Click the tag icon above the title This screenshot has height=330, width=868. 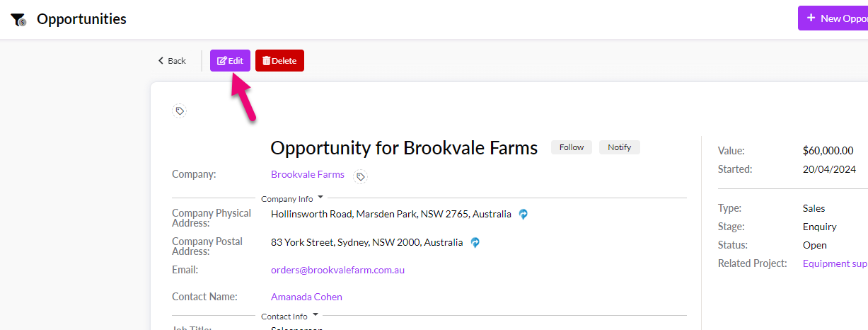(x=180, y=111)
